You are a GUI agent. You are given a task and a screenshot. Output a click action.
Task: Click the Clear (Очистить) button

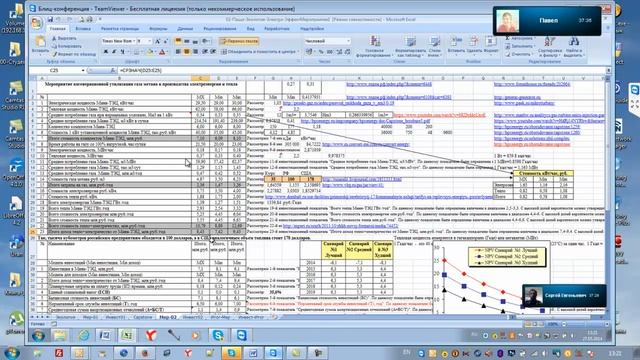pyautogui.click(x=518, y=54)
